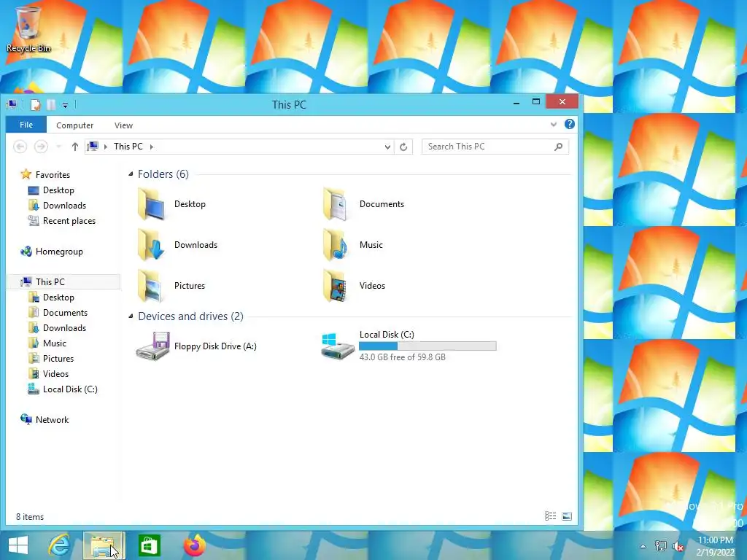The height and width of the screenshot is (560, 747).
Task: Select the Pictures folder icon
Action: click(x=152, y=286)
